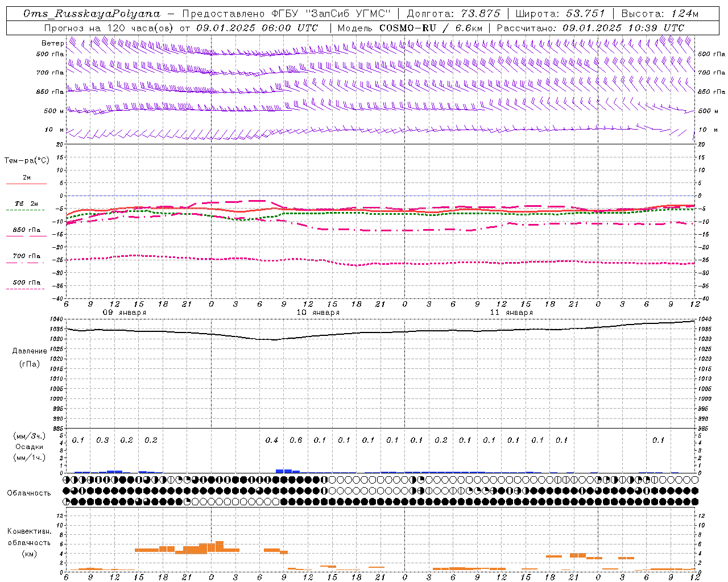The height and width of the screenshot is (582, 728).
Task: Click the forecast start 09.01.2025 06:00 UTC
Action: (258, 28)
